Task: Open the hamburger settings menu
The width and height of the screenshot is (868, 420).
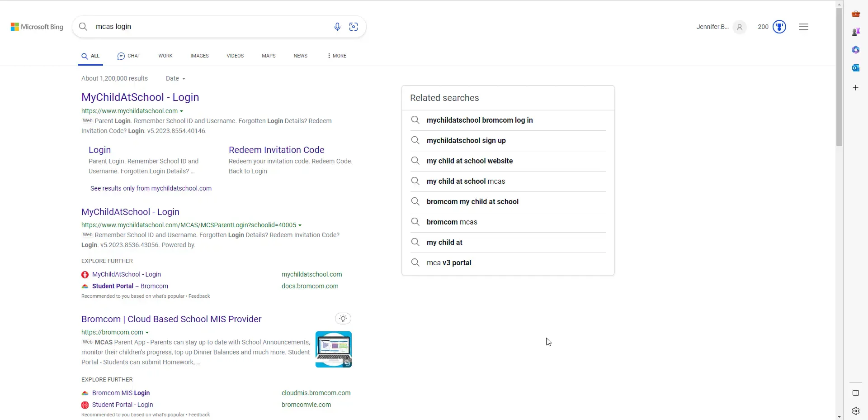Action: pos(804,27)
